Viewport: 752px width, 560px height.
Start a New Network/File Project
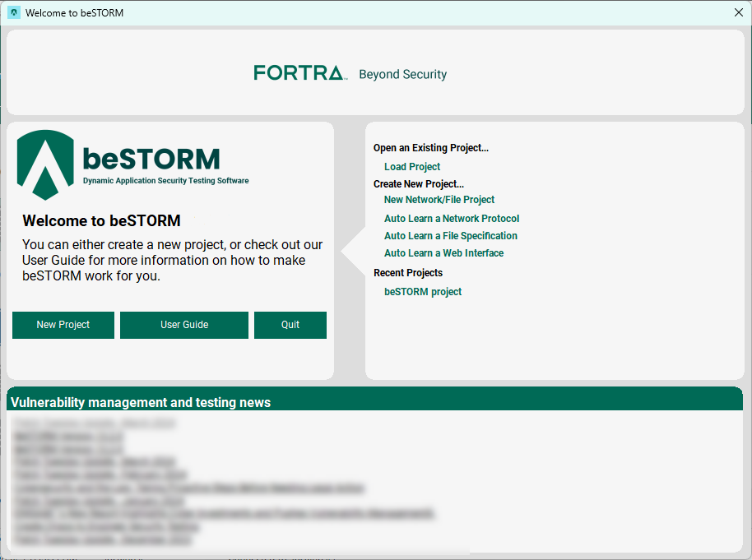[x=439, y=200]
